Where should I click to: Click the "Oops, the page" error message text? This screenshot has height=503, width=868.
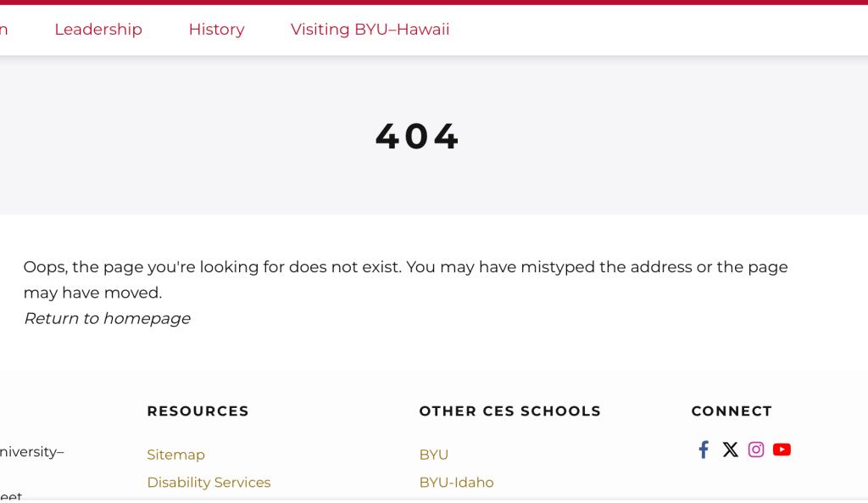point(405,280)
